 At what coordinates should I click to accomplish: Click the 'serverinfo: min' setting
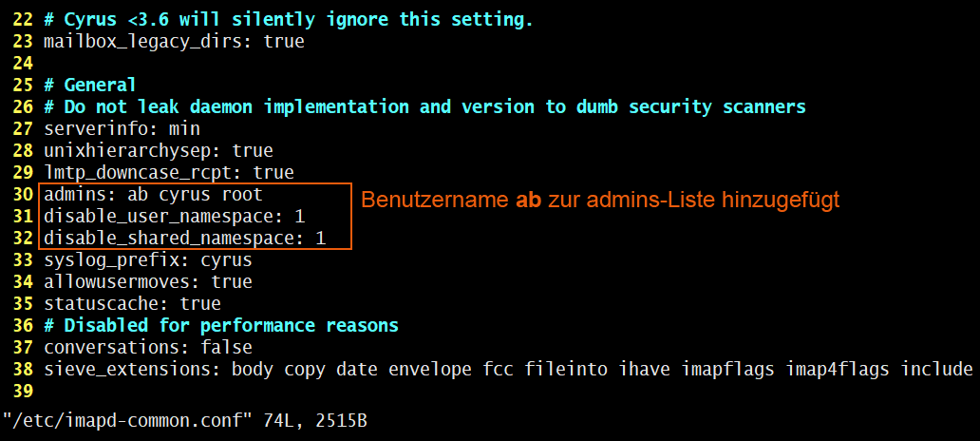(x=122, y=128)
